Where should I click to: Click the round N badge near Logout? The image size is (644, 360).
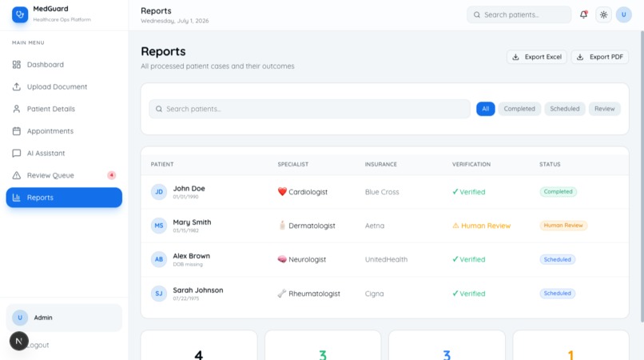click(19, 341)
